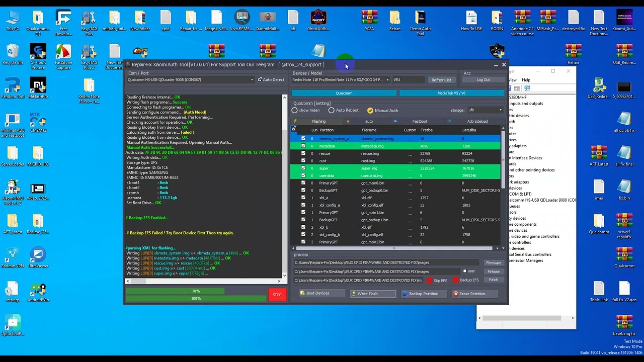Launch FastStone Capture shortcut

(x=63, y=57)
